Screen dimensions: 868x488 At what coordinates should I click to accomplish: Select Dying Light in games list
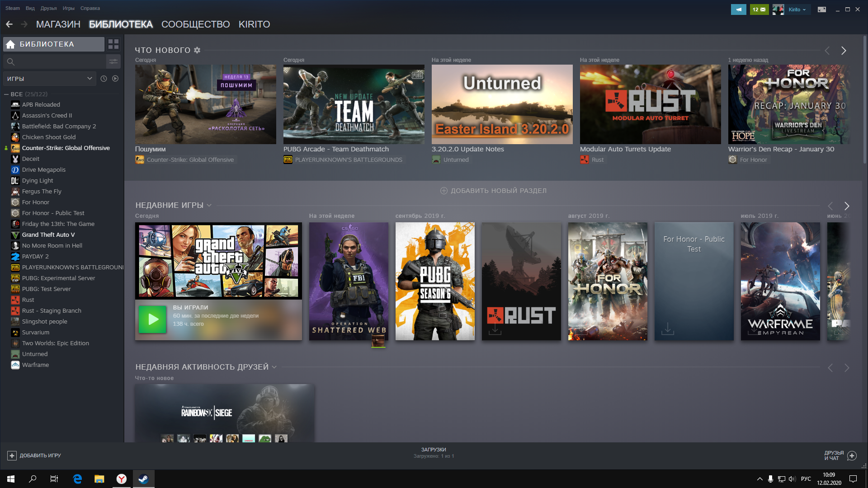point(38,181)
